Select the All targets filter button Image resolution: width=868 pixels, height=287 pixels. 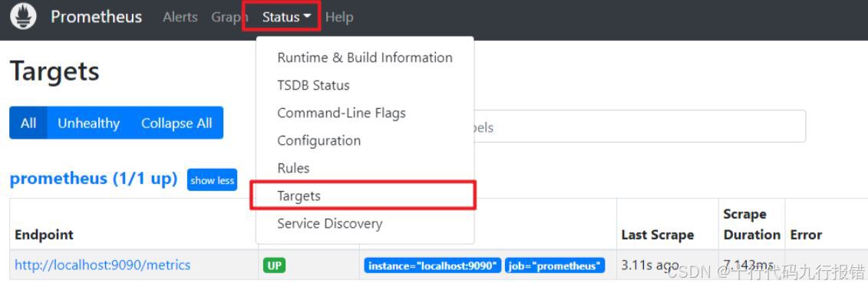pos(28,123)
